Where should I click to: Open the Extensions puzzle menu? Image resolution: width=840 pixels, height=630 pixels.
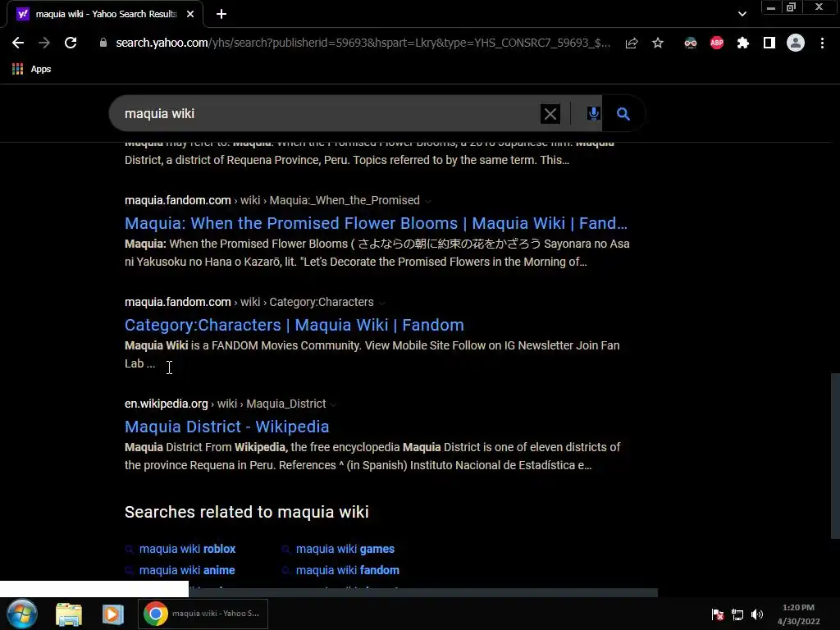coord(743,43)
